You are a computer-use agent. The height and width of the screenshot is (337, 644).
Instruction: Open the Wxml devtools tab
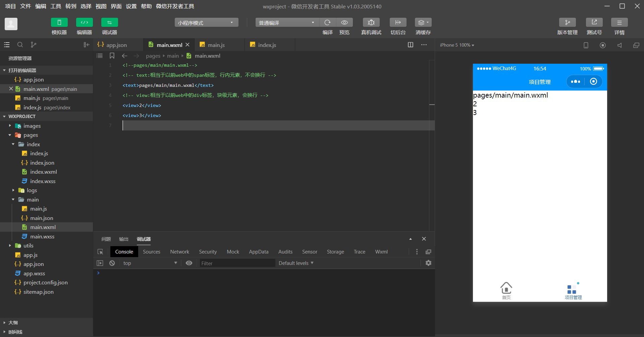[381, 252]
